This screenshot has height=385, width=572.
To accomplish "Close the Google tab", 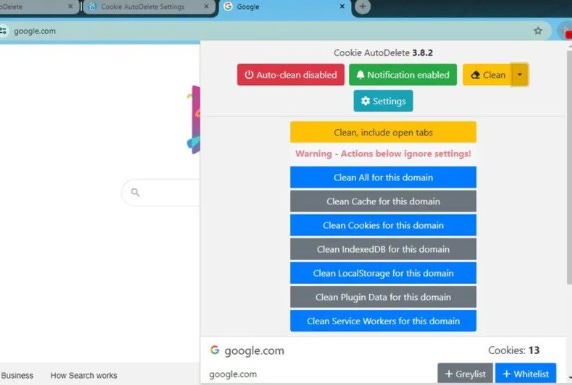I will 342,7.
